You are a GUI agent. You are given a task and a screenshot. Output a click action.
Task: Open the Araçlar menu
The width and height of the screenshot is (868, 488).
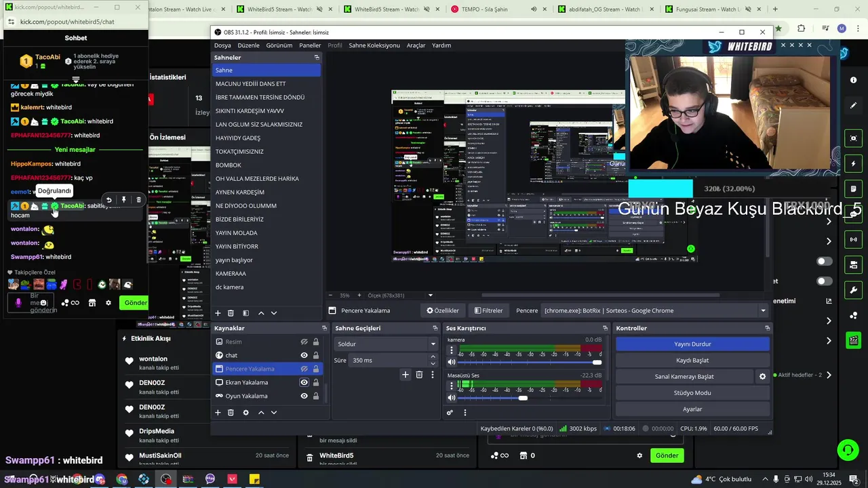pos(416,45)
